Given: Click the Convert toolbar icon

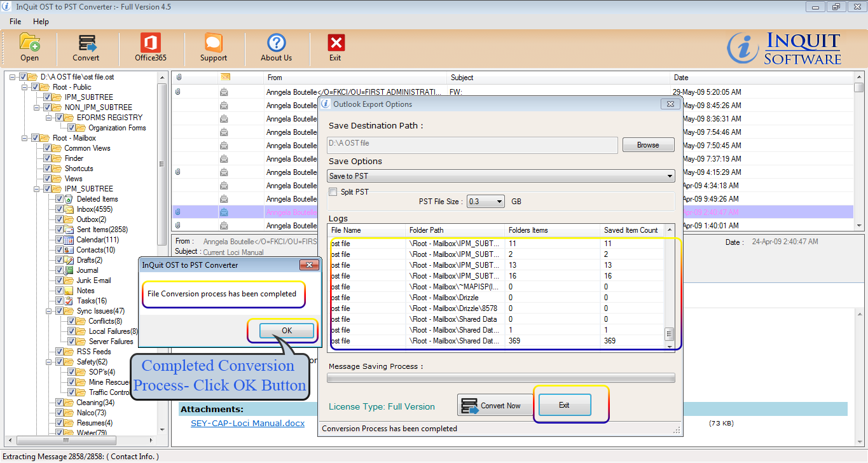Looking at the screenshot, I should [x=86, y=43].
